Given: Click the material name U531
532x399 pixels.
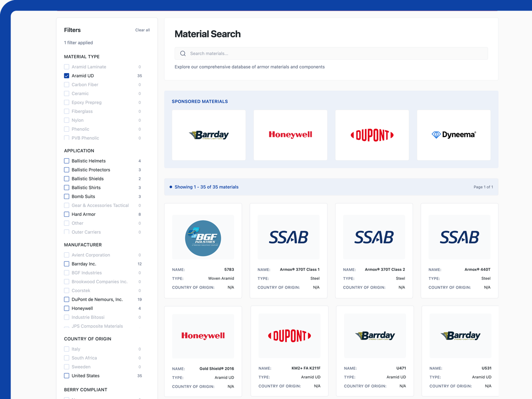Looking at the screenshot, I should click(x=486, y=368).
